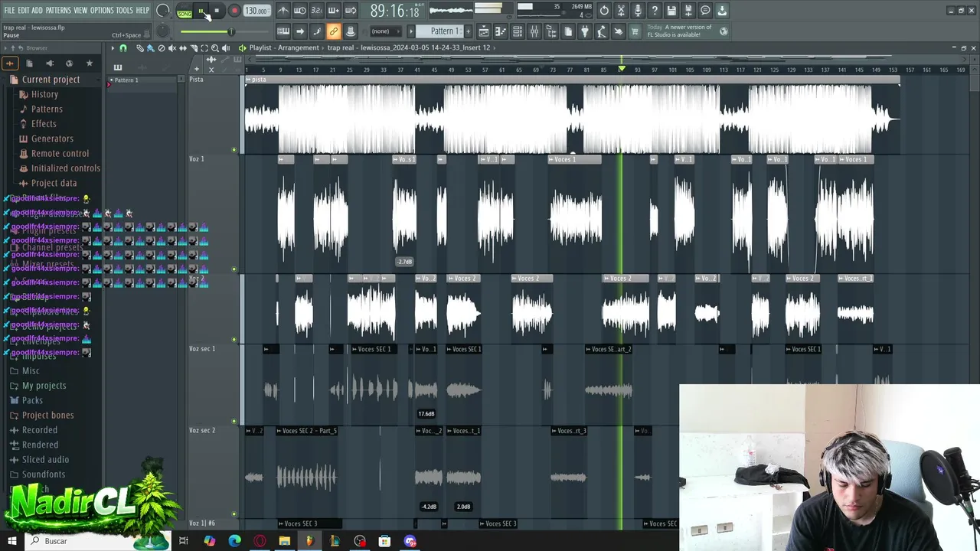Open the mixer view icon
The height and width of the screenshot is (551, 980).
(534, 31)
